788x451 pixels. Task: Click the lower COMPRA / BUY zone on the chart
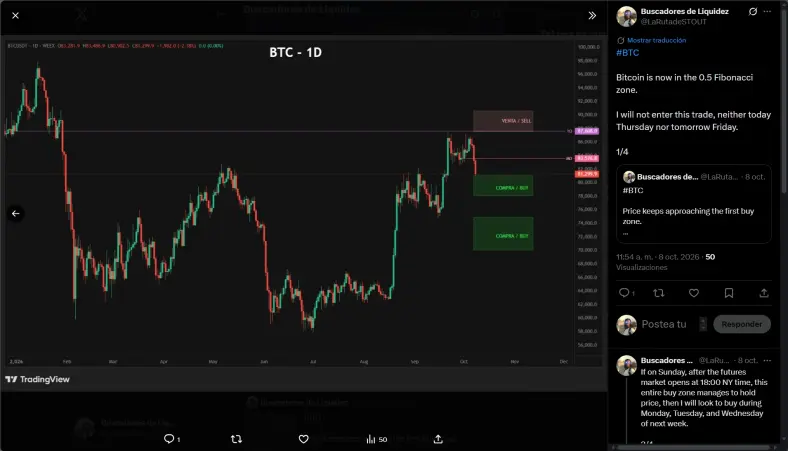pos(503,234)
